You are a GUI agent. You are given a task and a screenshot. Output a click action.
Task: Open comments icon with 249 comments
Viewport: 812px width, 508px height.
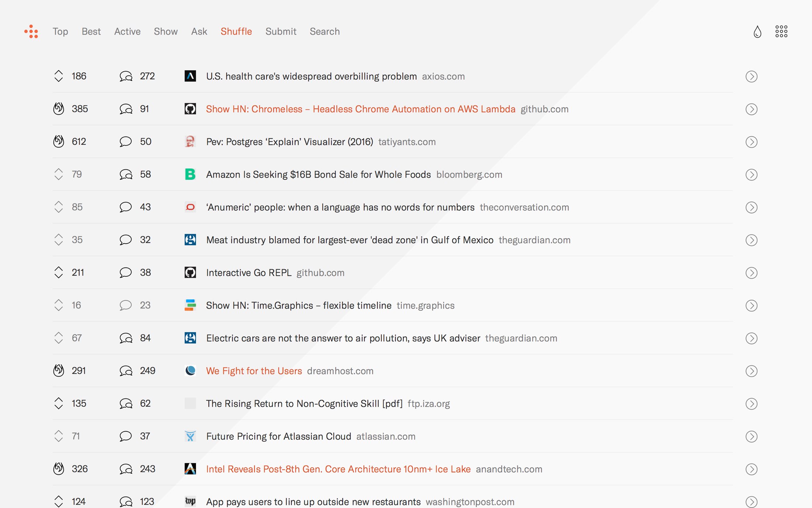126,371
